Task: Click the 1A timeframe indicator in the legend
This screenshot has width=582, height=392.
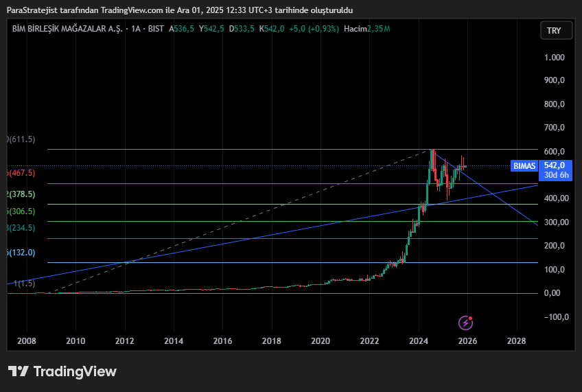Action: [136, 29]
